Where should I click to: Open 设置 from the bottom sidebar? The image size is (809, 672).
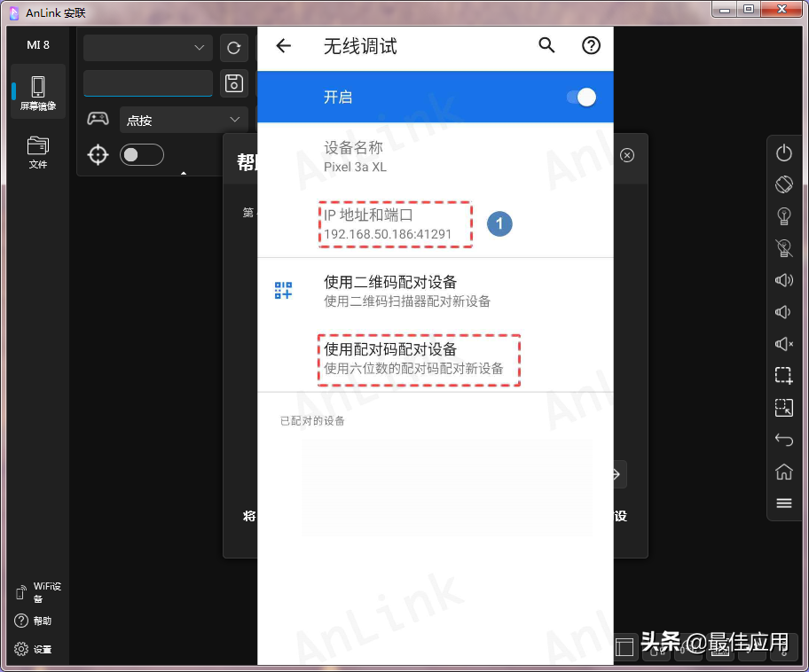[34, 649]
